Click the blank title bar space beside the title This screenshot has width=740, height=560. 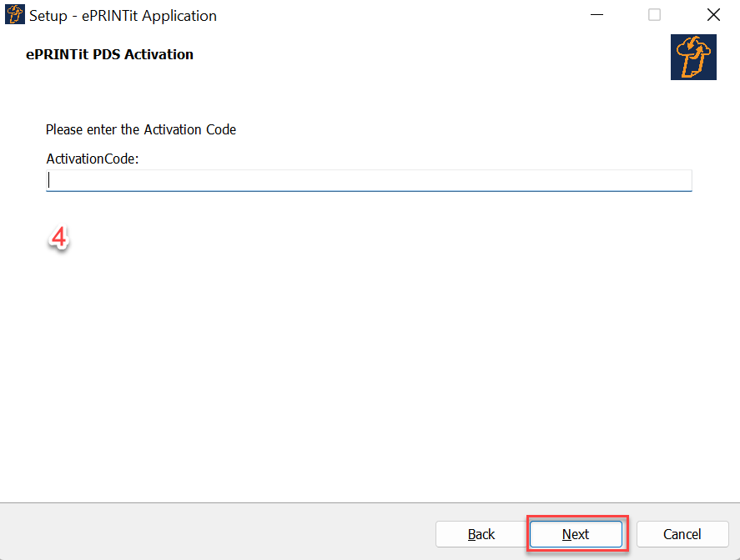pyautogui.click(x=400, y=15)
